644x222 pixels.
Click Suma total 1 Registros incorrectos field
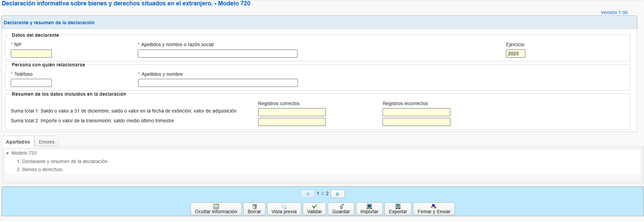416,112
